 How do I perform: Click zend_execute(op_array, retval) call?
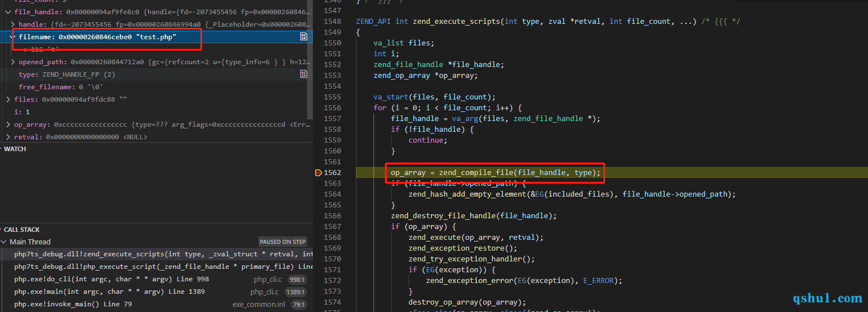point(476,238)
